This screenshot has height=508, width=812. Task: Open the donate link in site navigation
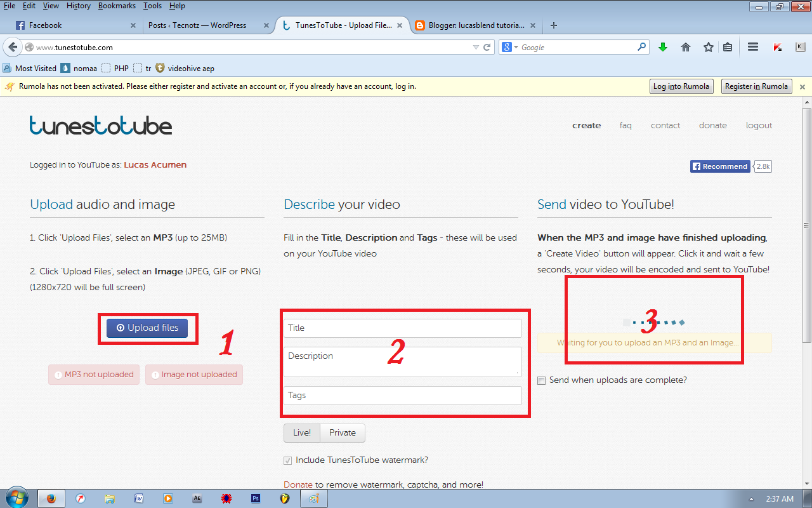(713, 126)
